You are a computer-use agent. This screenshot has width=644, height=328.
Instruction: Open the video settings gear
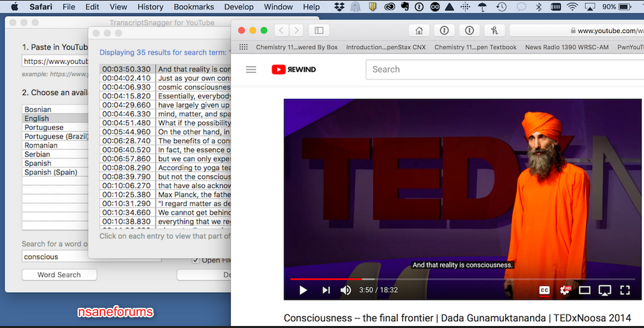coord(566,290)
